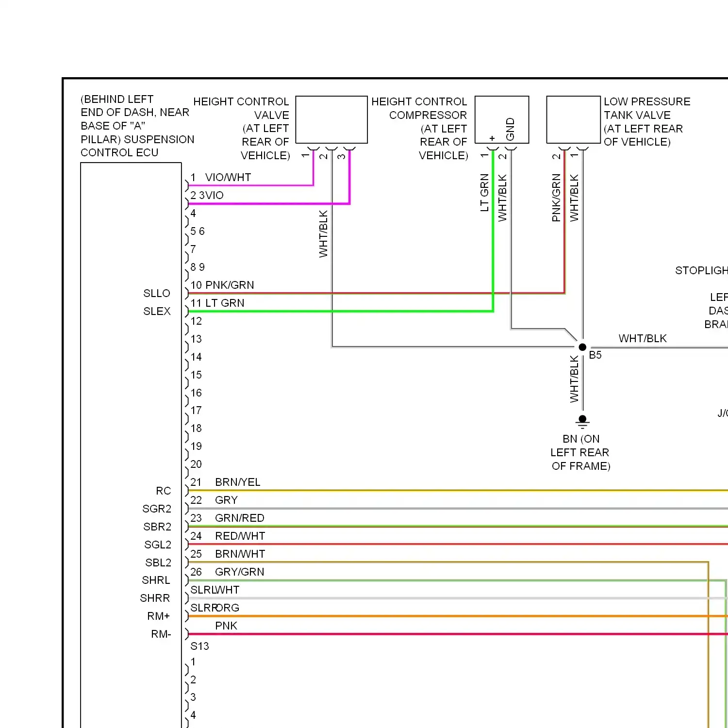
Task: Click the GRY wire label at pin 22
Action: pyautogui.click(x=226, y=500)
